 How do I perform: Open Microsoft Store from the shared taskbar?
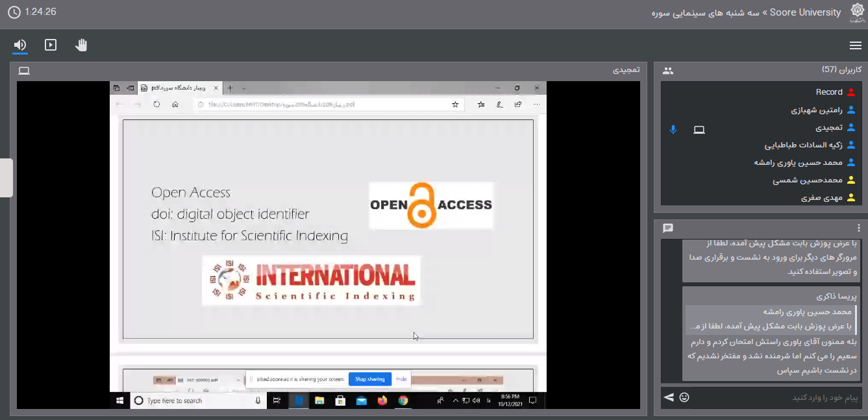coord(340,401)
